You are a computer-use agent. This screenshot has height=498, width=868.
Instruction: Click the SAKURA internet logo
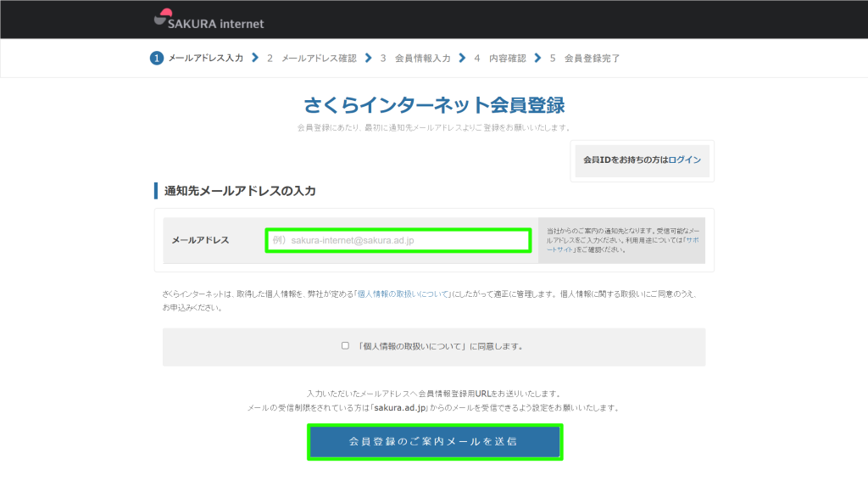coord(209,20)
